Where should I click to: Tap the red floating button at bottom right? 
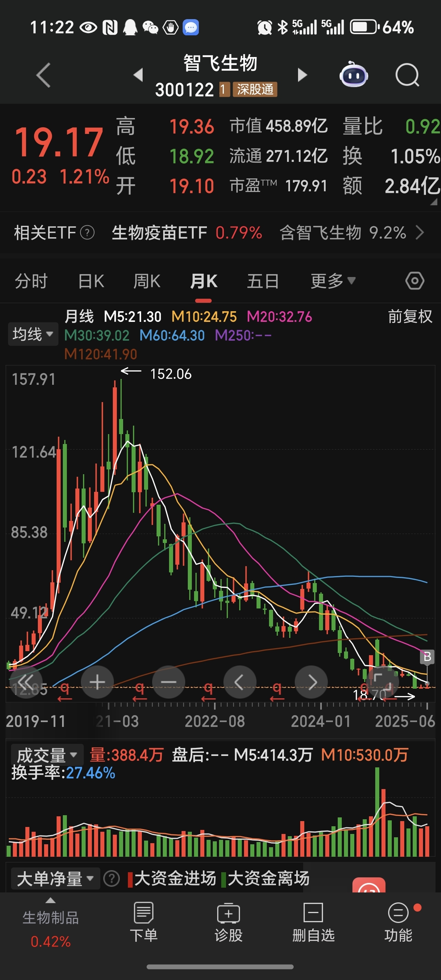(369, 885)
